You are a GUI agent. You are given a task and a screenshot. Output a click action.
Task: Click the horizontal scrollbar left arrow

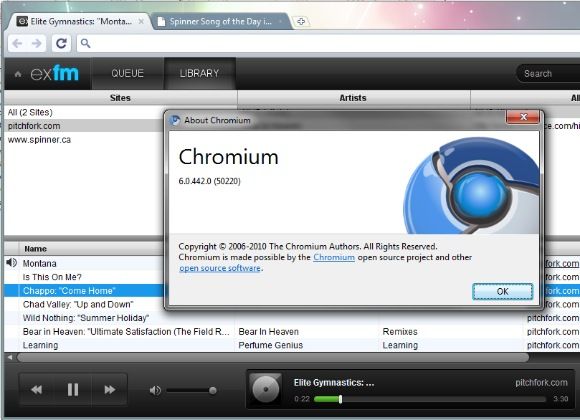(10, 357)
